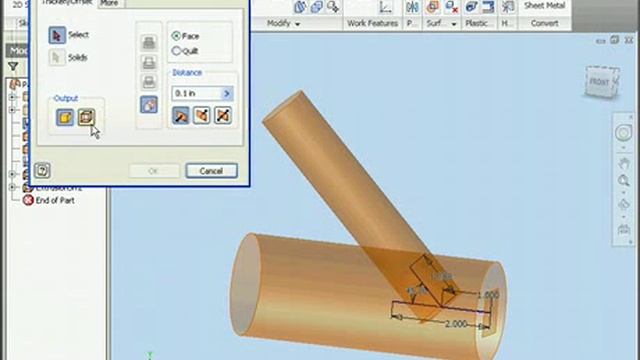The height and width of the screenshot is (360, 640).
Task: Select the Face radio button
Action: tap(176, 36)
